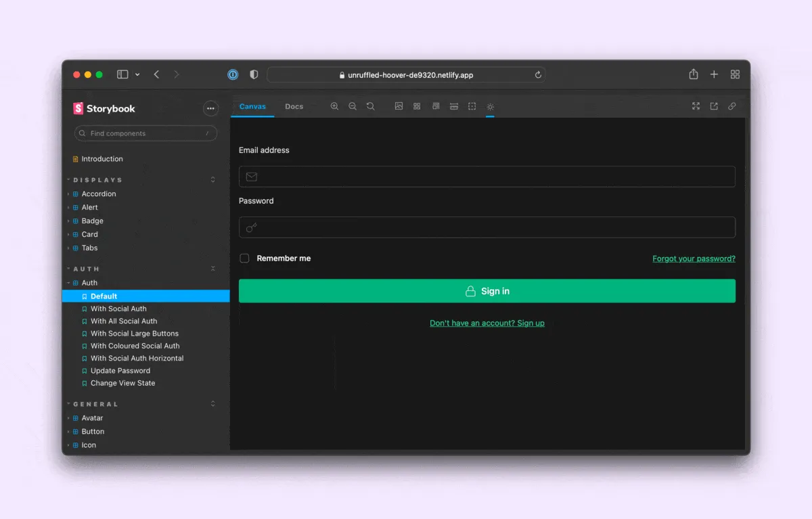Toggle the light/dark theme sun icon

(x=491, y=107)
